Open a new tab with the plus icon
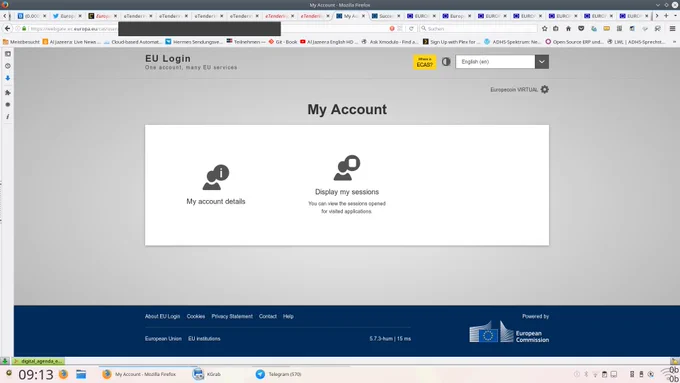 [x=666, y=16]
